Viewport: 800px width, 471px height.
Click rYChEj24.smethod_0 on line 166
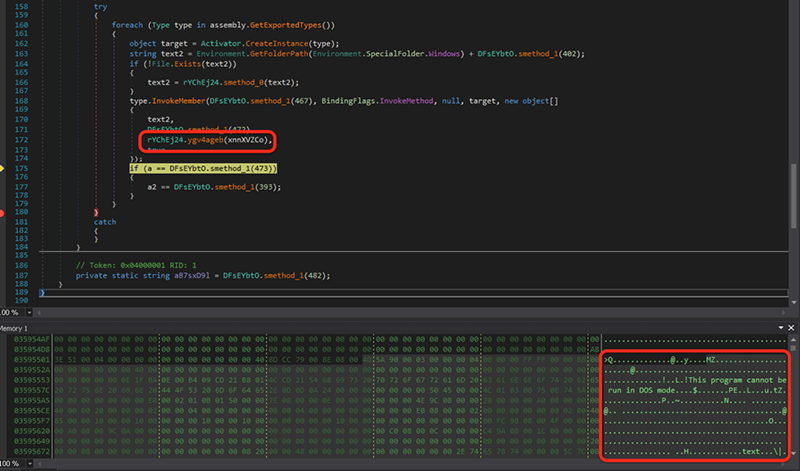(x=223, y=82)
